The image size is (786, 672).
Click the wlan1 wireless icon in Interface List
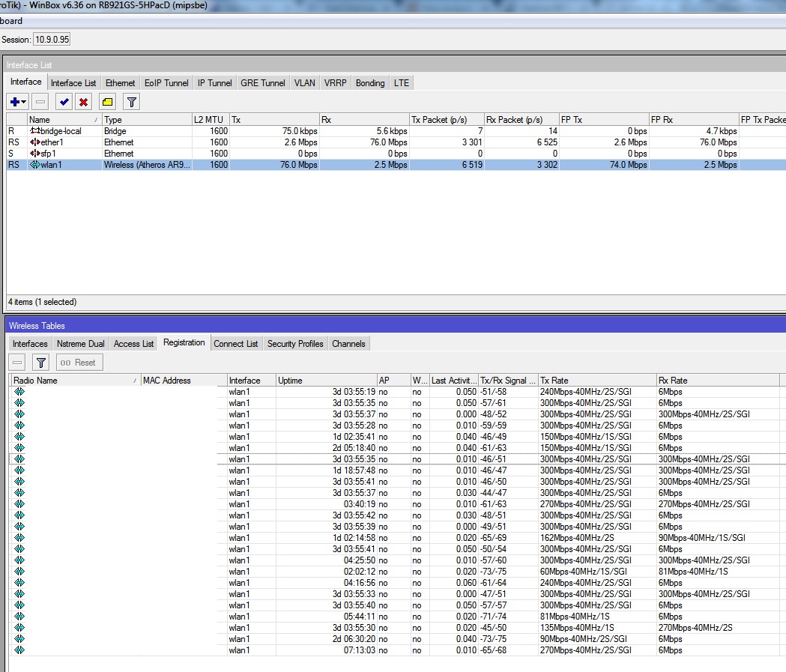pos(34,164)
